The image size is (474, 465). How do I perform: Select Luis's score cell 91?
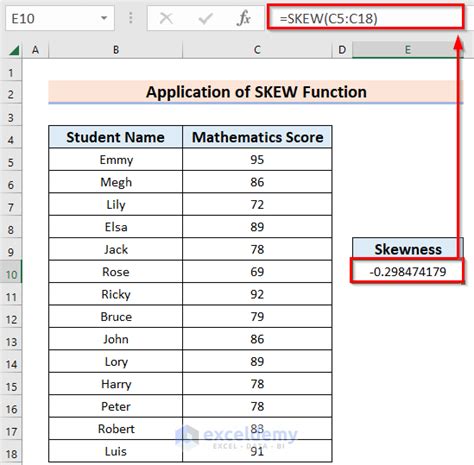257,451
